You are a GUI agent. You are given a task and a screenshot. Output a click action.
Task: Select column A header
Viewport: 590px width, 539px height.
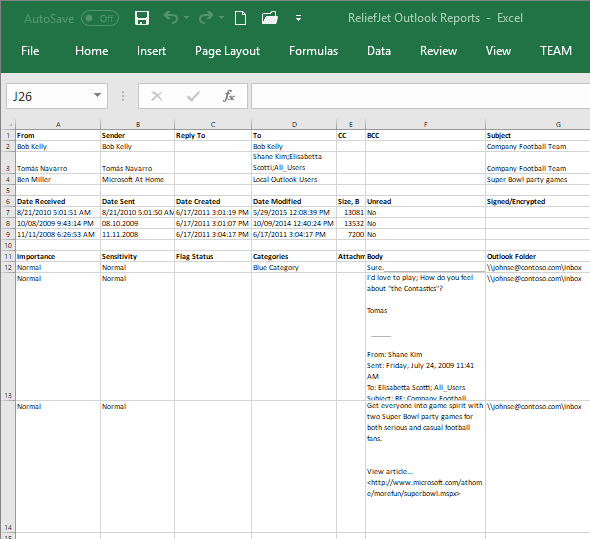[58, 124]
